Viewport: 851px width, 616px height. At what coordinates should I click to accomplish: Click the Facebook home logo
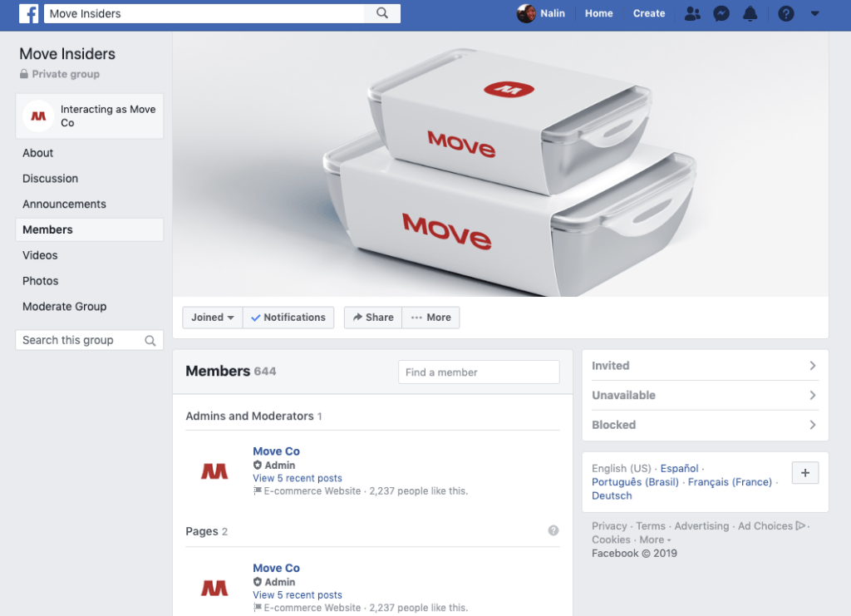tap(29, 13)
